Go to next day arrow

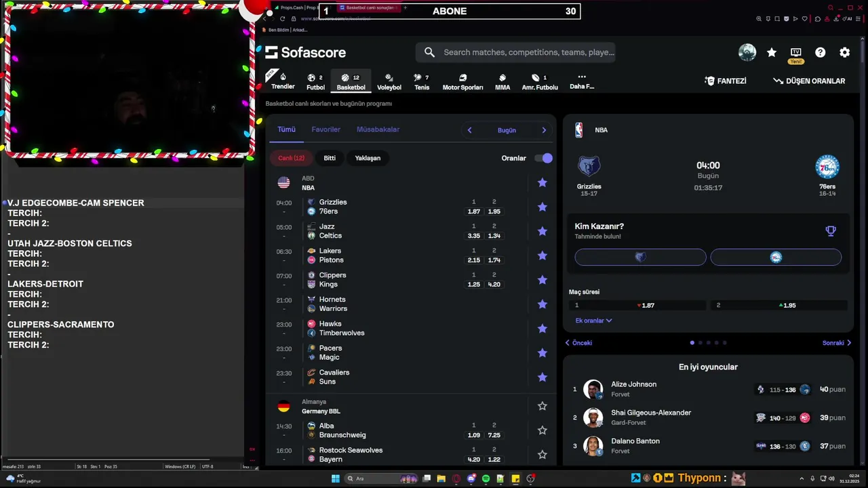click(x=544, y=130)
